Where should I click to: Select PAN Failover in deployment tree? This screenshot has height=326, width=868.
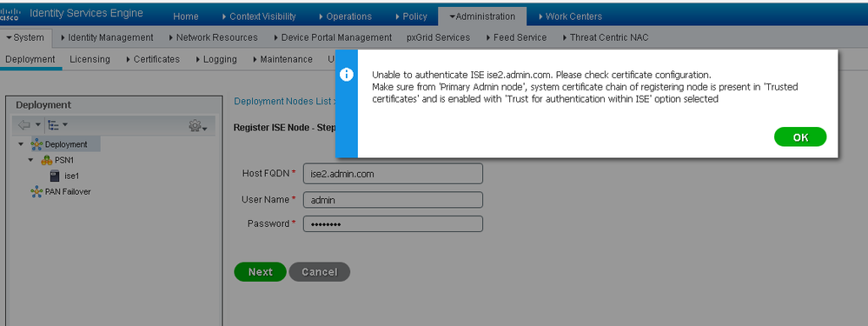tap(68, 191)
